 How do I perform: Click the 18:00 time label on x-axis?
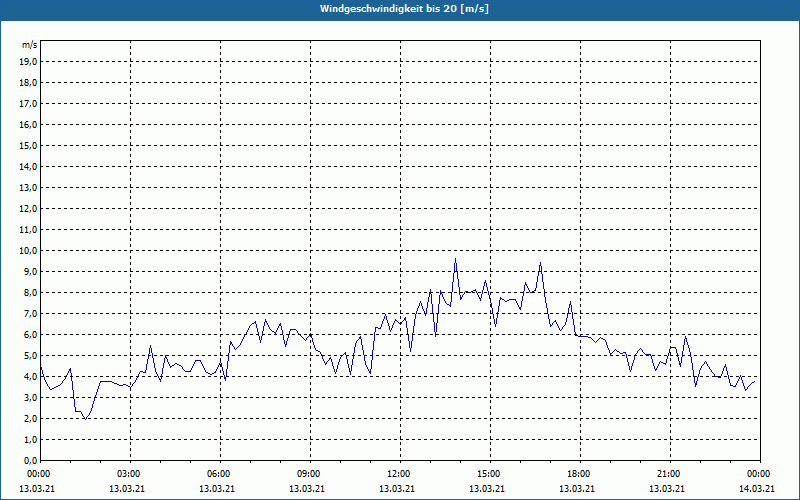(x=577, y=474)
